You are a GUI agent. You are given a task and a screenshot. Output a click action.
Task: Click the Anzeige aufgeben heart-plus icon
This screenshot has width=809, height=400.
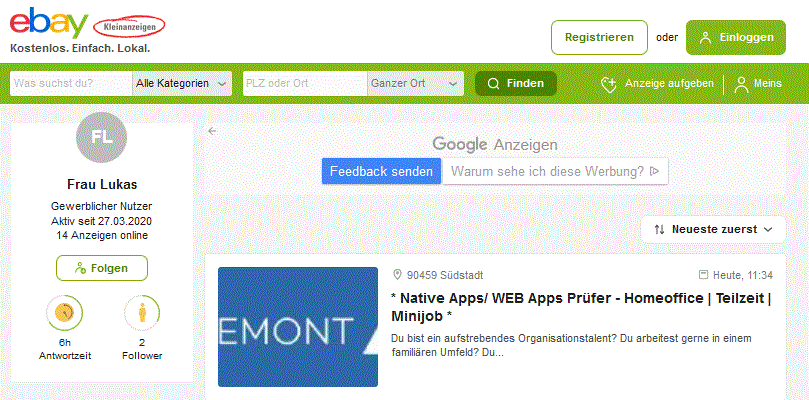point(609,84)
